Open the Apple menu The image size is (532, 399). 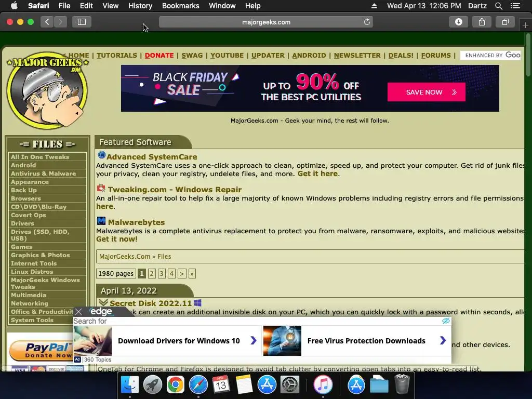coord(14,6)
